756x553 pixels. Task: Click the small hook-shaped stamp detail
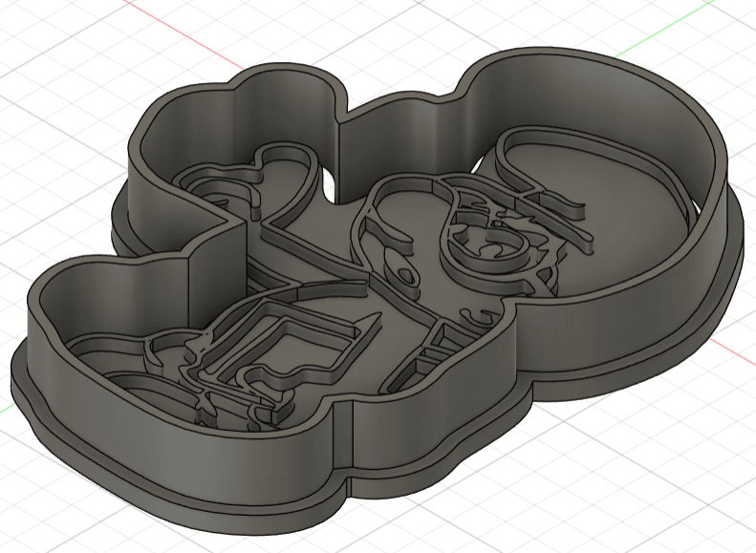point(478,316)
